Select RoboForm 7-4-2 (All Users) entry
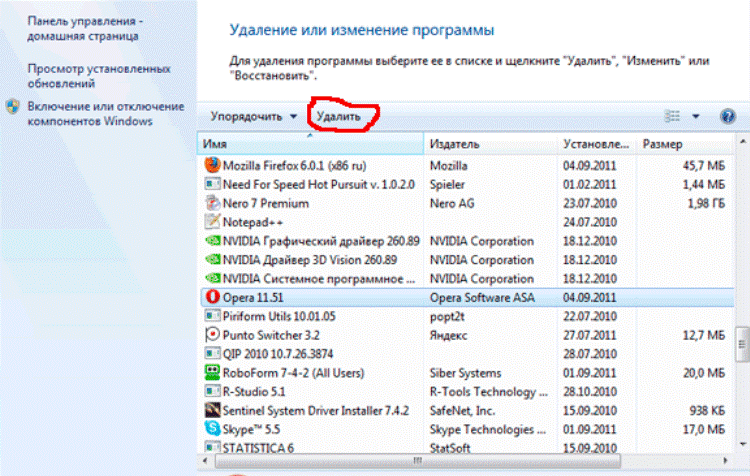The width and height of the screenshot is (750, 476). [466, 373]
